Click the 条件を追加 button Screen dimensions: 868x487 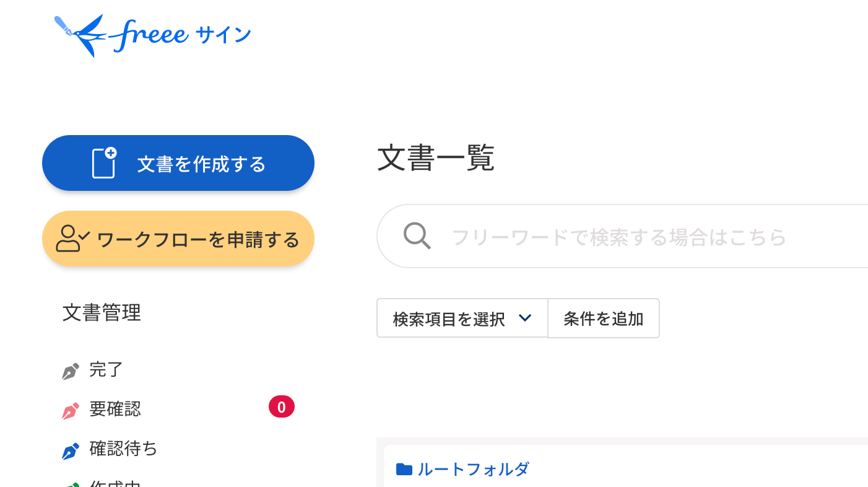[x=604, y=318]
